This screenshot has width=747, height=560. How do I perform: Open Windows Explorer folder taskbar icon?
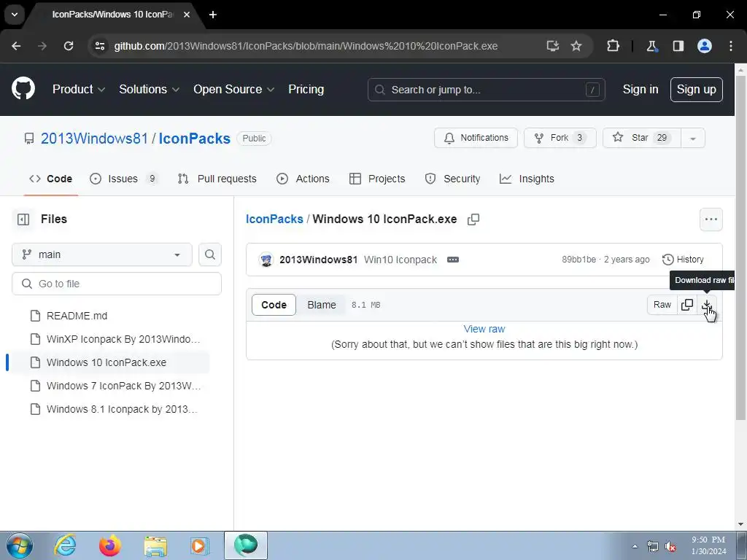pyautogui.click(x=155, y=546)
